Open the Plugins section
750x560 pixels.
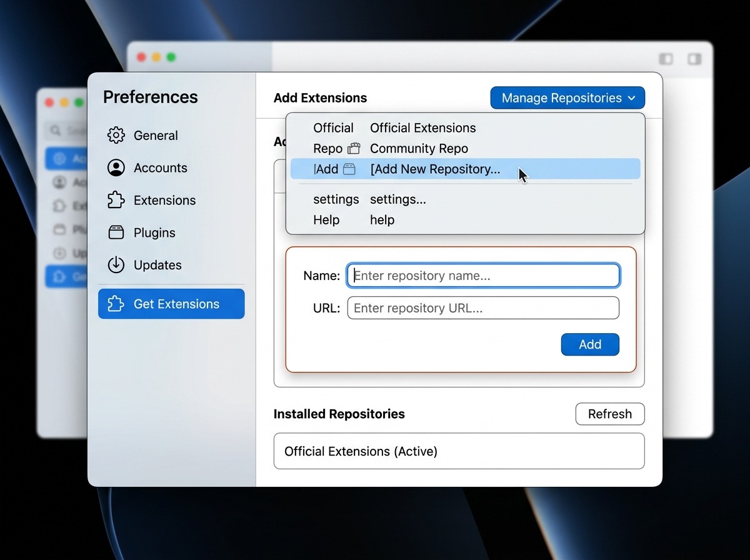coord(171,232)
